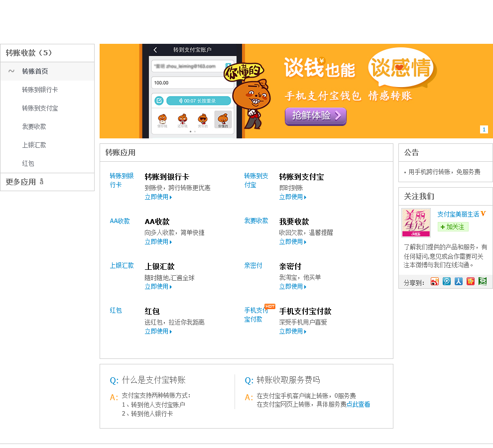
Task: Click 立即使用 under 上银汇款
Action: pos(158,287)
